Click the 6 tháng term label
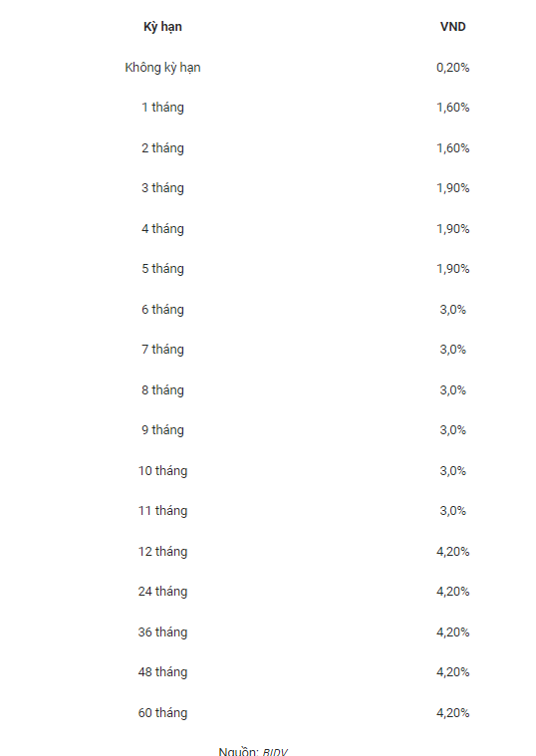Viewport: 536px width, 756px height. coord(162,310)
